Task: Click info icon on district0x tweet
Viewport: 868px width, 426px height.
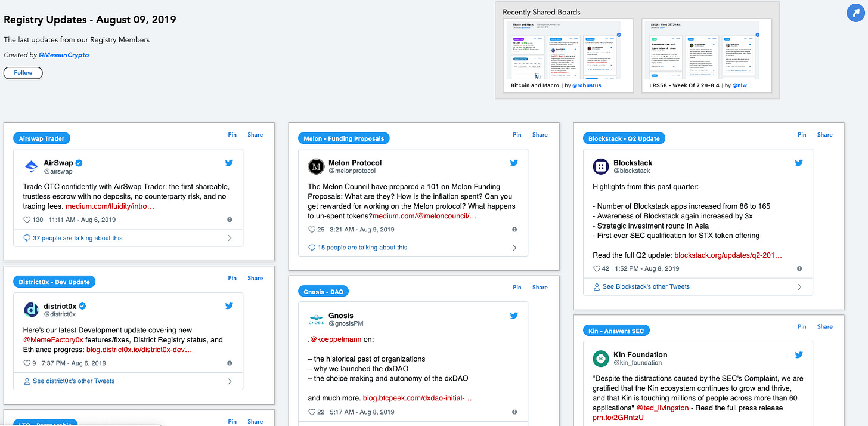Action: (230, 363)
